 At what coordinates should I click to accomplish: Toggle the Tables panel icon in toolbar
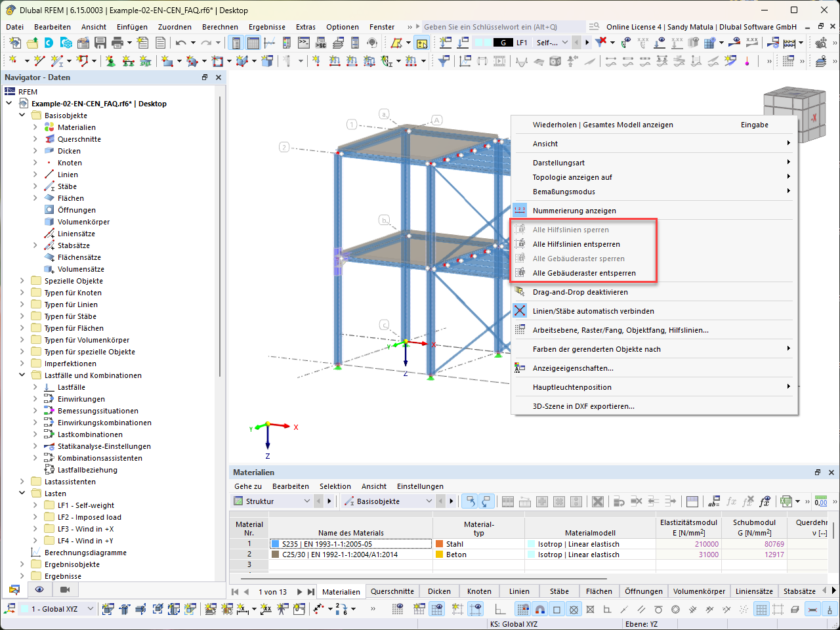(253, 43)
